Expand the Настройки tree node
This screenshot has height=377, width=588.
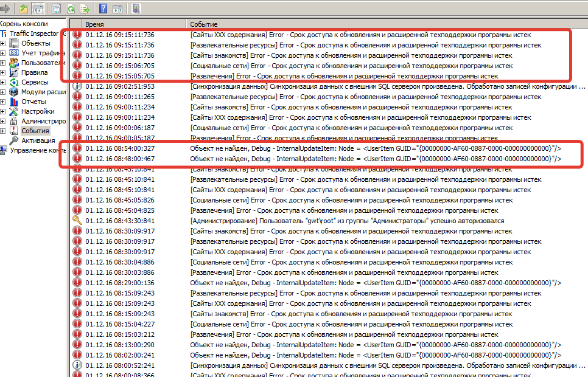[x=2, y=112]
